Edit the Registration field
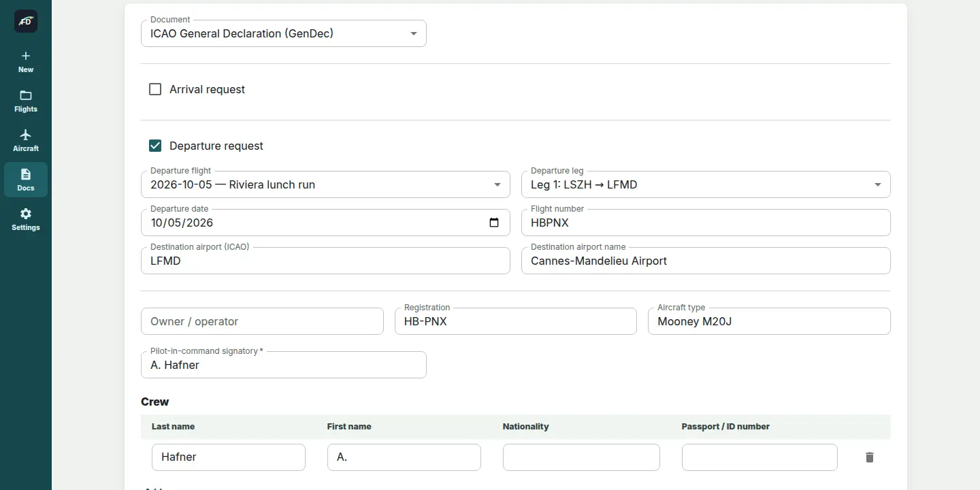Screen dimensions: 980x490 (x=516, y=321)
